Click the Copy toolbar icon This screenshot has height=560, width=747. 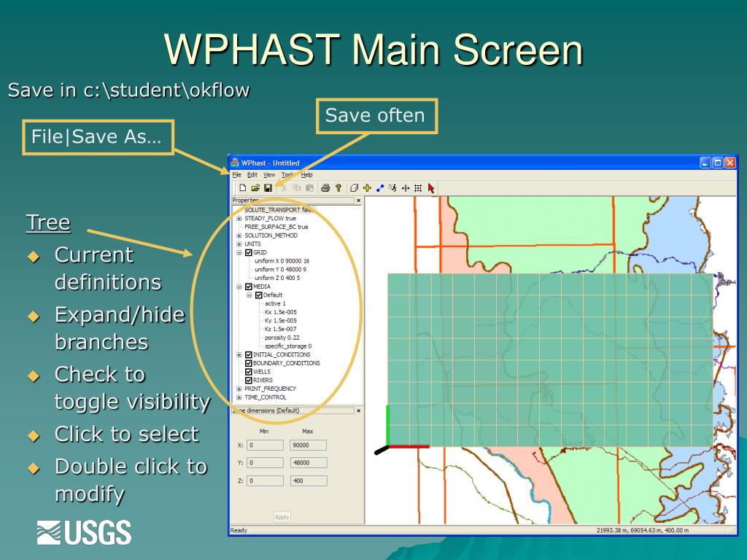click(297, 188)
